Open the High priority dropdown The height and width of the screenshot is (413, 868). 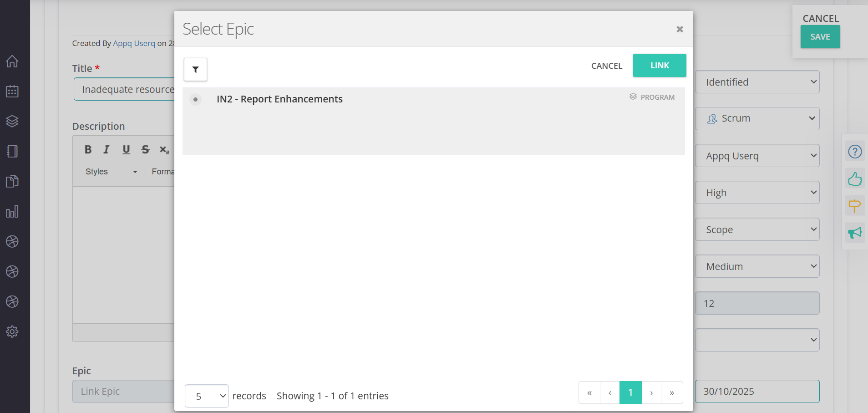tap(757, 193)
